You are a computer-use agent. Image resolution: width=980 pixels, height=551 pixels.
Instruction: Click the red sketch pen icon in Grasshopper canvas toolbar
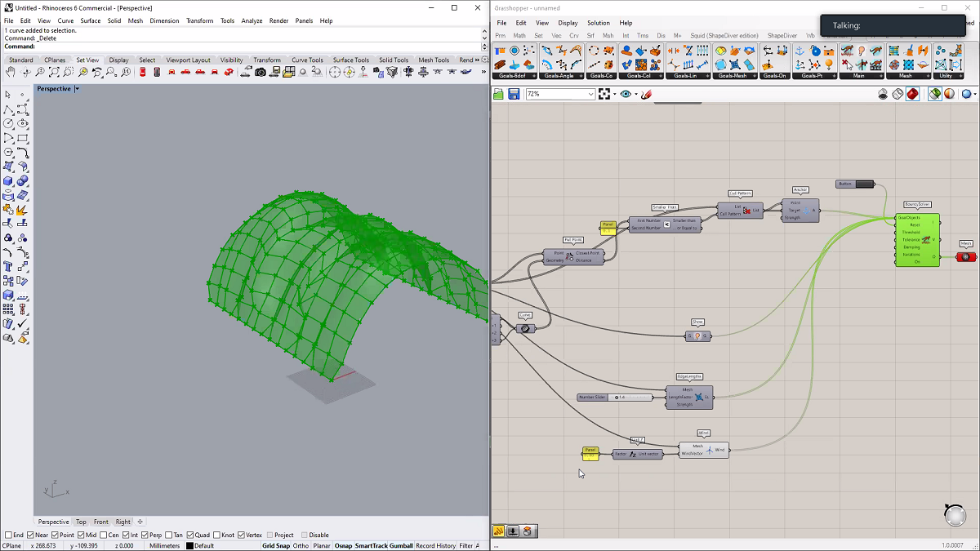(x=646, y=94)
